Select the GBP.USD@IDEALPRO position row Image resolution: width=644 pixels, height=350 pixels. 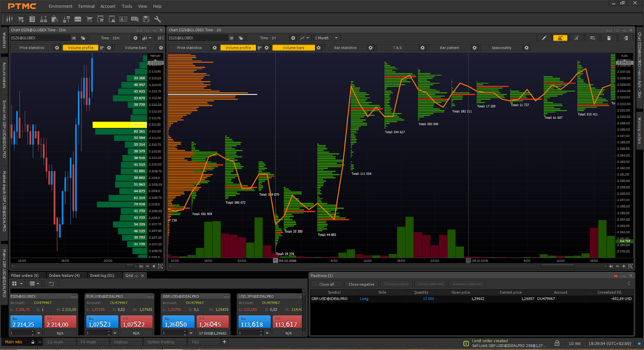[x=472, y=299]
